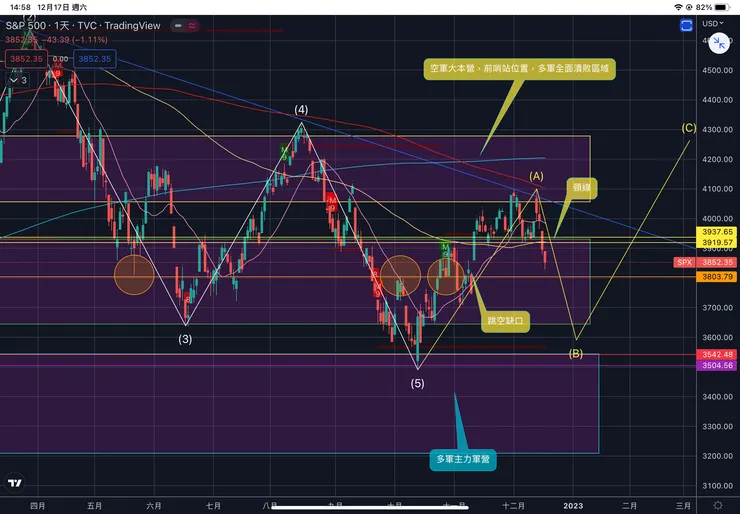Click the yellow 3937.65 price label
Screen dimensions: 740x514
(x=717, y=232)
